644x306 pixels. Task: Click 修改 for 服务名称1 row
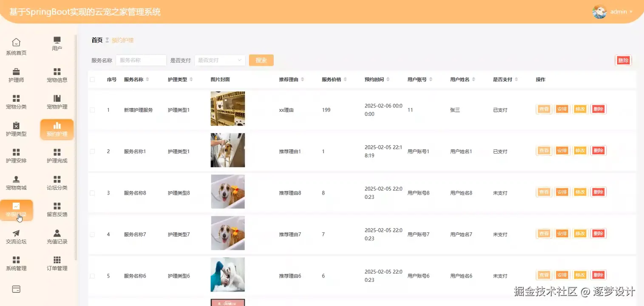point(580,151)
